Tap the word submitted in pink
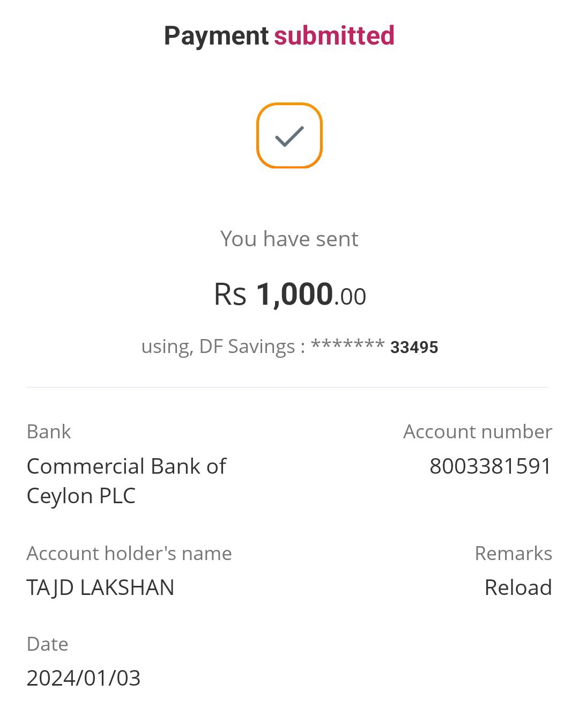 point(334,36)
